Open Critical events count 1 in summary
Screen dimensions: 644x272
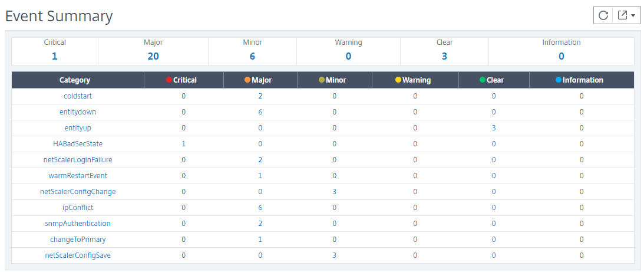point(55,56)
